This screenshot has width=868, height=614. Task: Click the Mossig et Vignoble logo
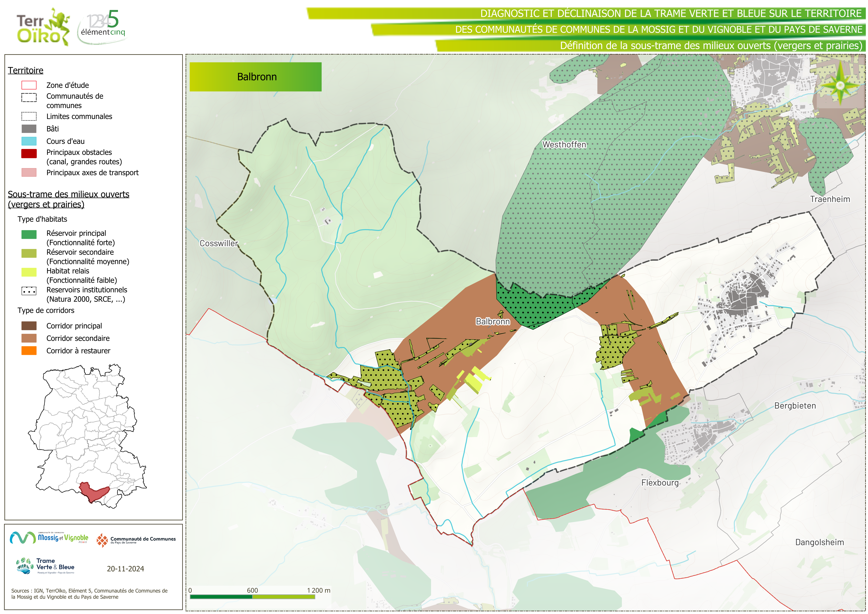[49, 538]
